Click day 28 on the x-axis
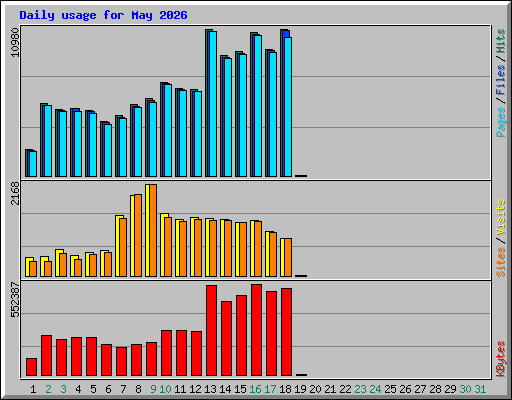This screenshot has width=512, height=400. point(435,389)
